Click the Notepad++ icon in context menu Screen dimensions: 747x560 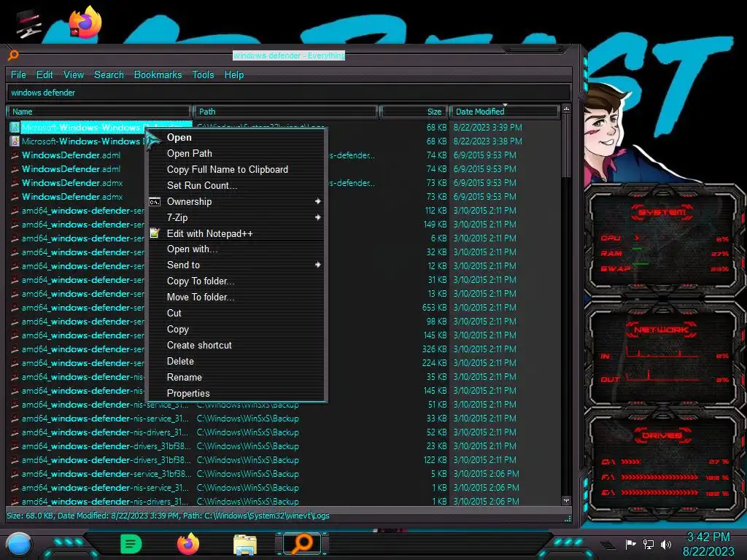[155, 233]
